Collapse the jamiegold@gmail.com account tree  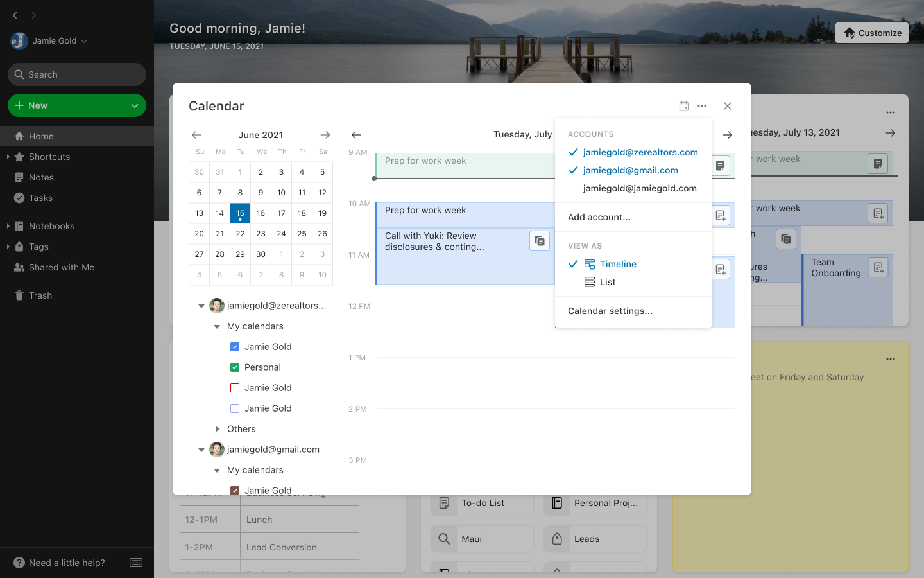tap(201, 450)
